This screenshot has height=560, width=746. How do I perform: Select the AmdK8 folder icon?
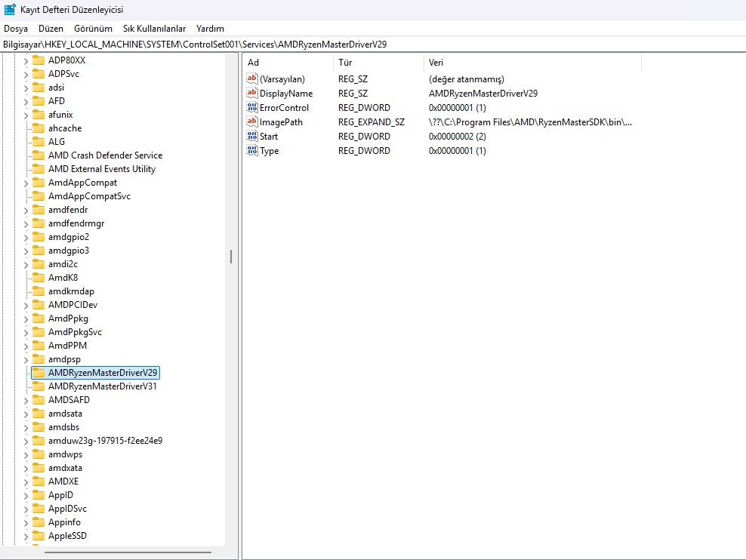coord(38,278)
